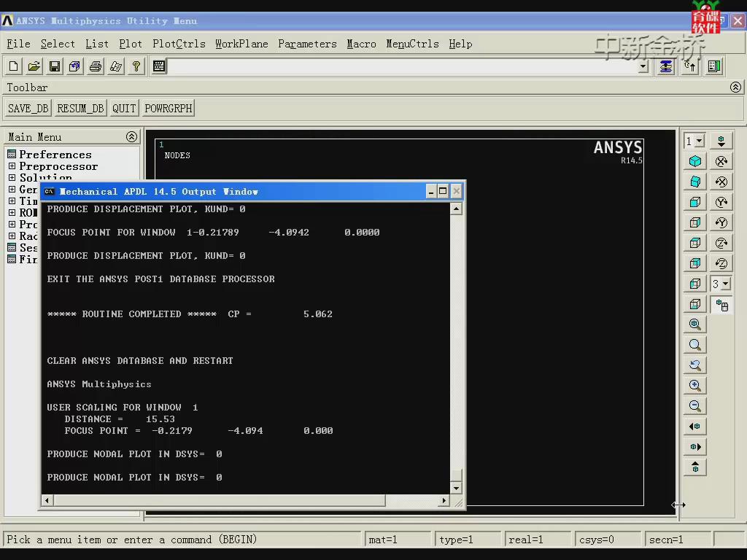747x560 pixels.
Task: Pan the model down with the down-arrow icon
Action: [x=721, y=141]
